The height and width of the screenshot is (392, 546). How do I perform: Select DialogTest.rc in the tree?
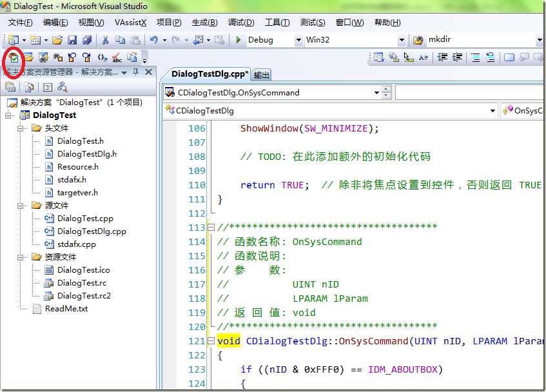click(x=82, y=282)
